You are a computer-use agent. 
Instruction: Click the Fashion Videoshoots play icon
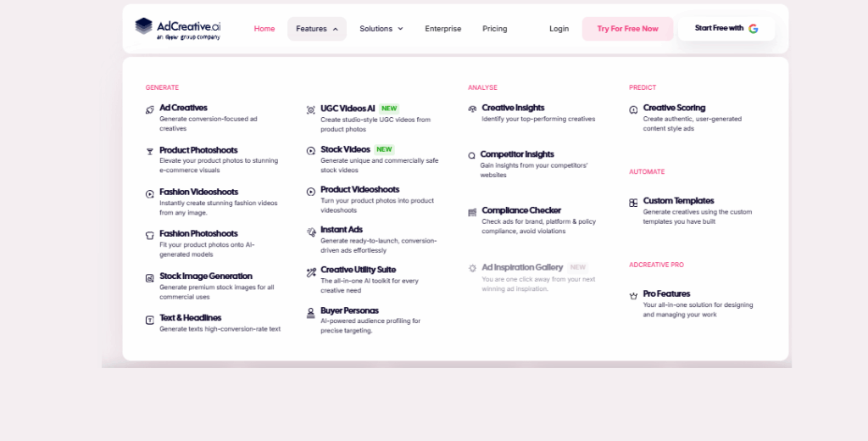149,194
